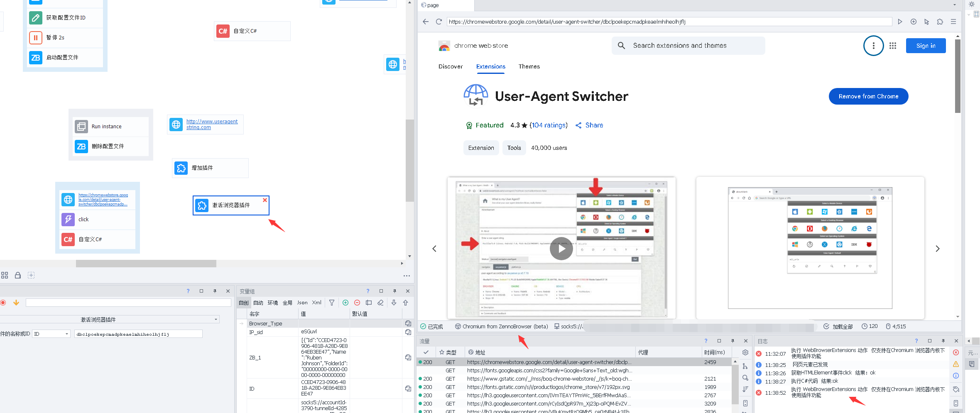The height and width of the screenshot is (413, 980).
Task: Open traffic panel settings gear
Action: coord(745,352)
